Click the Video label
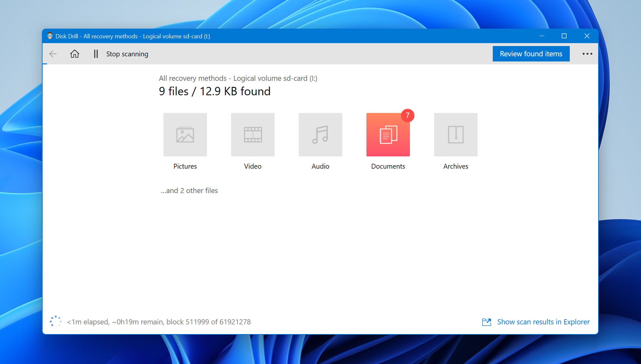Screen dimensions: 641x364 pyautogui.click(x=253, y=166)
